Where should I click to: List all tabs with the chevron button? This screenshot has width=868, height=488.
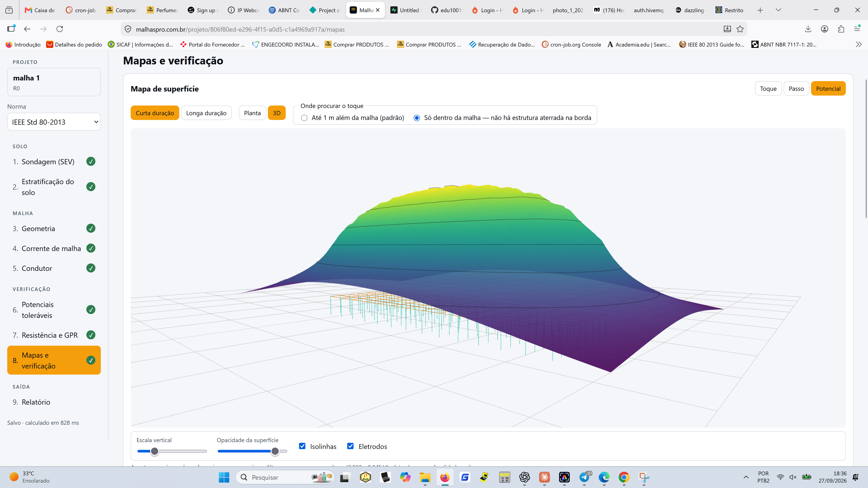[778, 10]
